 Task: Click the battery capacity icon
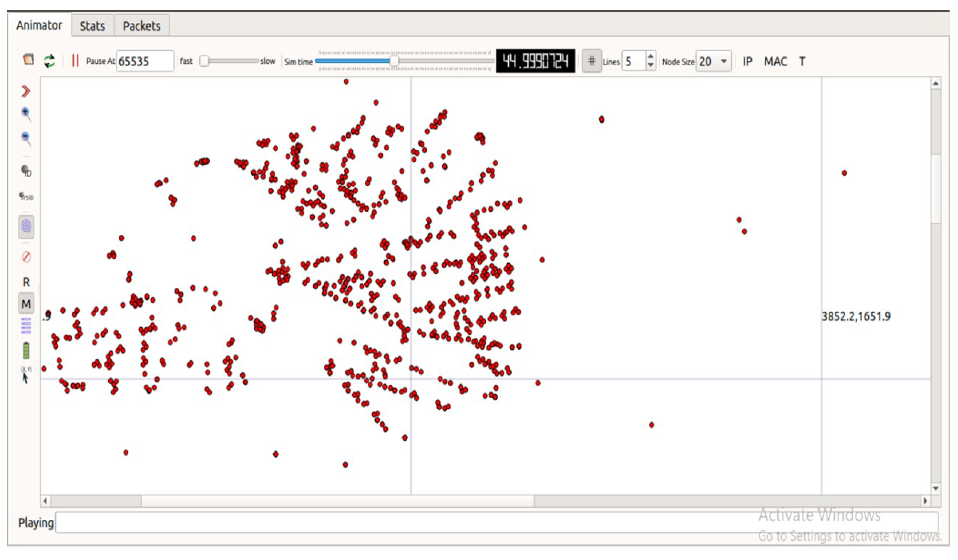coord(26,350)
